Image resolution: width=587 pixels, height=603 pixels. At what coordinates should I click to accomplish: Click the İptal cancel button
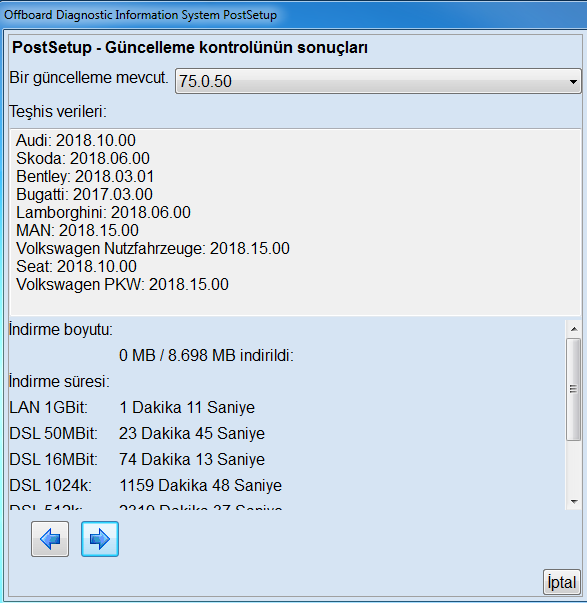pyautogui.click(x=562, y=582)
